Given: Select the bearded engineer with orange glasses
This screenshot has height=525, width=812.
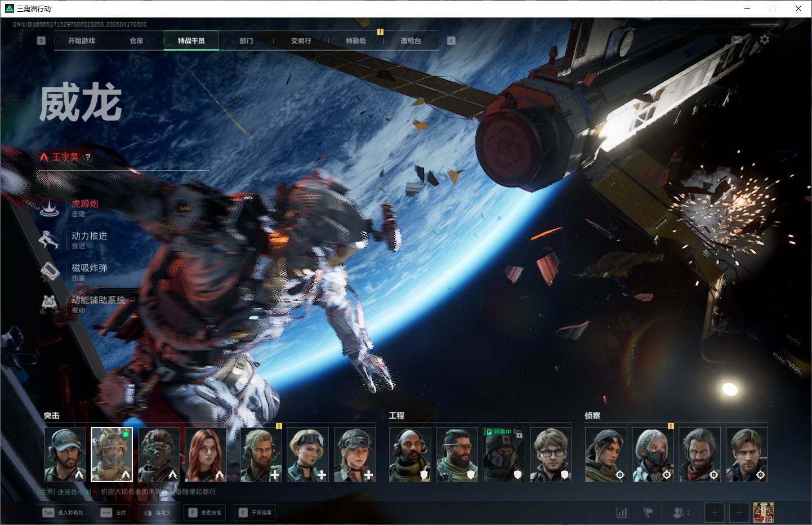Looking at the screenshot, I should pyautogui.click(x=457, y=455).
